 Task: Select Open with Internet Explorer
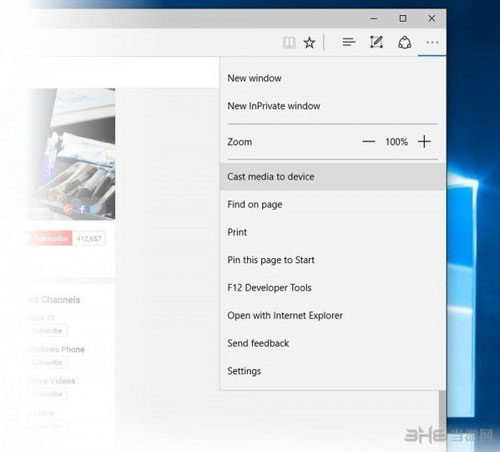pos(333,315)
